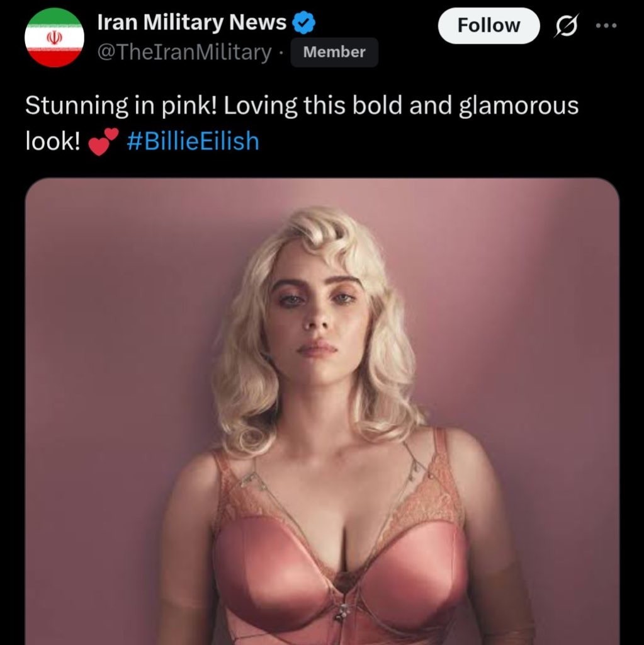Tap the Follow button
The image size is (644, 645).
click(489, 26)
